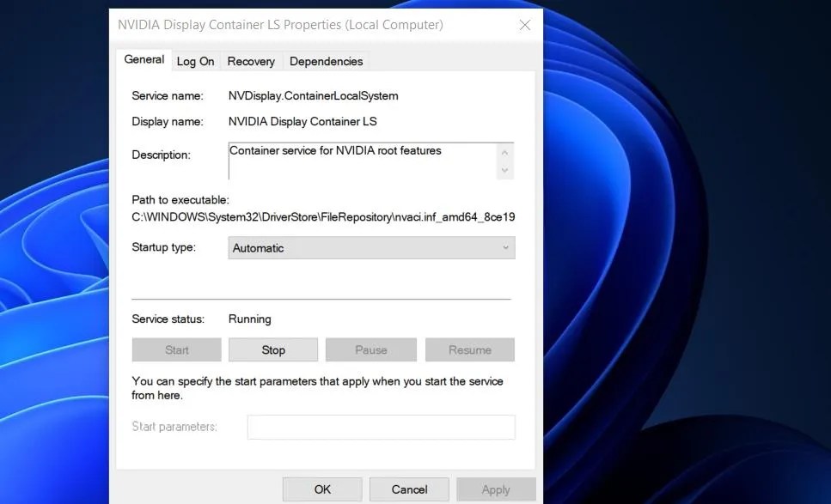831x504 pixels.
Task: Open the Recovery tab
Action: [x=251, y=61]
